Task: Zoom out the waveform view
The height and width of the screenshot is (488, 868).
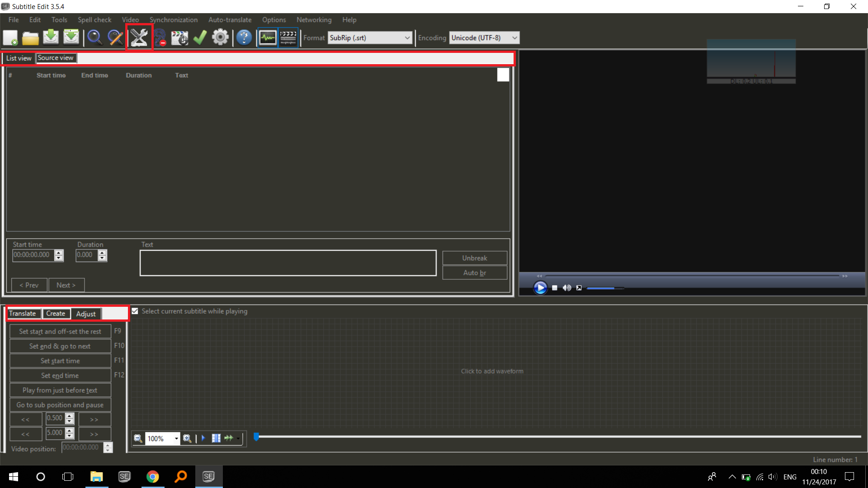Action: [x=138, y=438]
